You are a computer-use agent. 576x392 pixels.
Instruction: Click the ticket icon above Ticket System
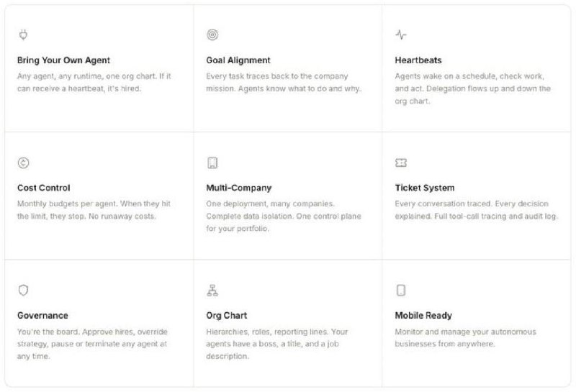[x=401, y=163]
